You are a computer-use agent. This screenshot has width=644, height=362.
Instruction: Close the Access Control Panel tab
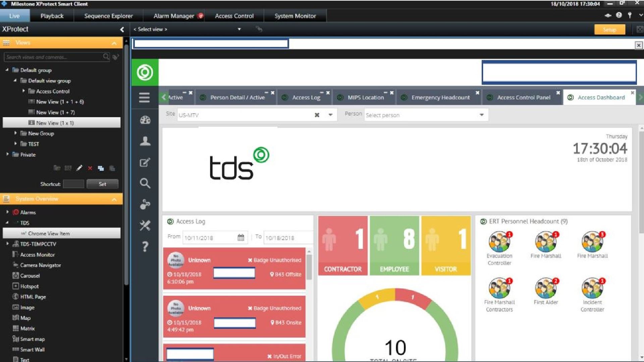click(x=558, y=93)
